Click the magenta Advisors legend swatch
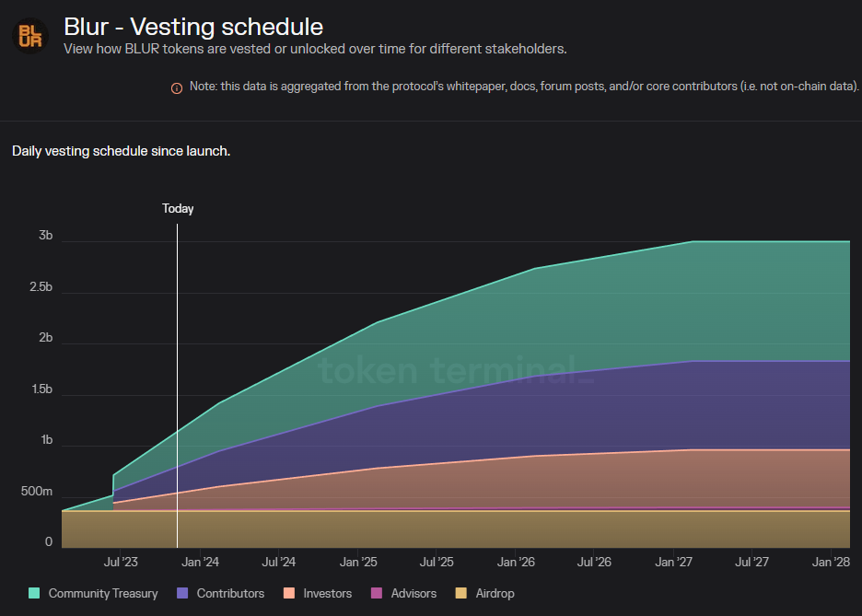 [377, 594]
